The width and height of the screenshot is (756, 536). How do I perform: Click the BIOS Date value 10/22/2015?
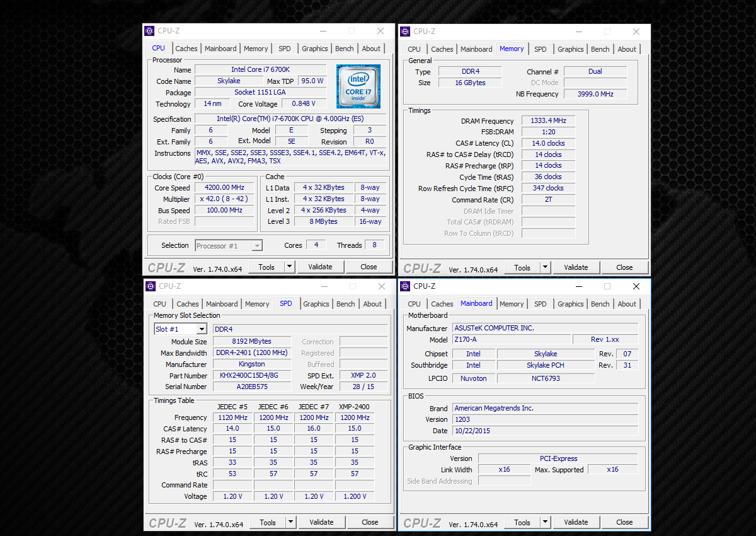[x=546, y=431]
